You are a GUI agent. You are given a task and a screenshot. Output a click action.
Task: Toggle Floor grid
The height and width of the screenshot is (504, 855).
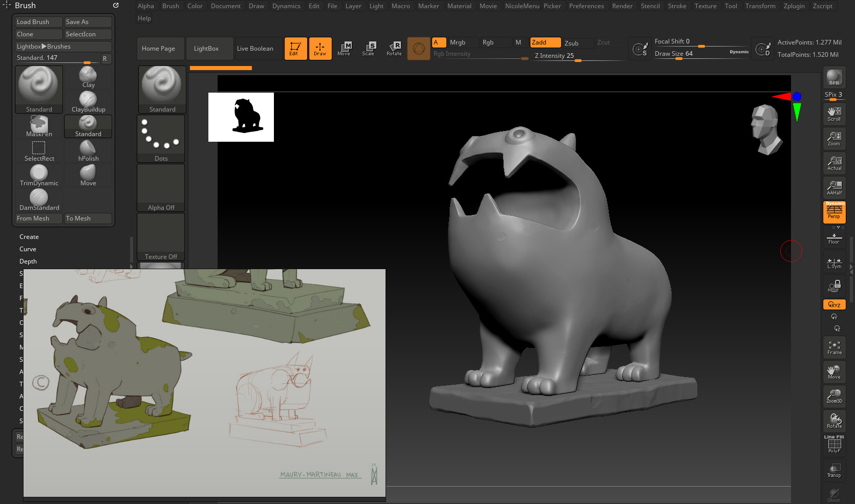click(x=834, y=238)
